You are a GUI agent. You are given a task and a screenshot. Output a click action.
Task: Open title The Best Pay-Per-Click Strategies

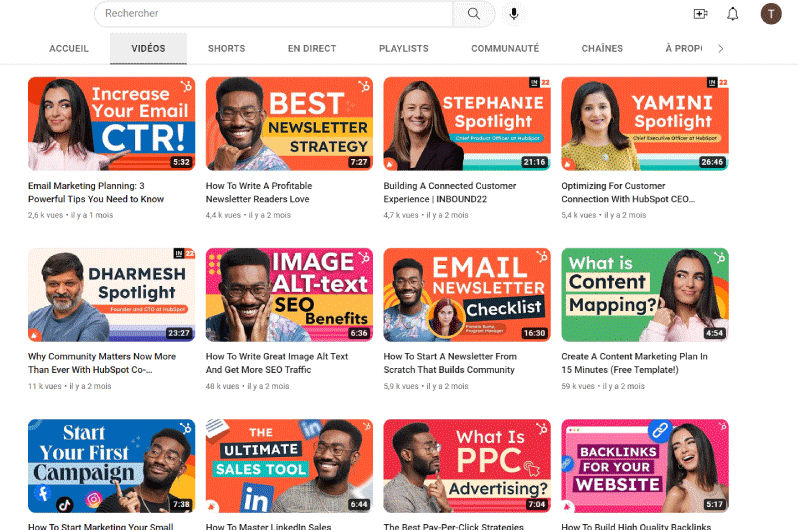454,526
